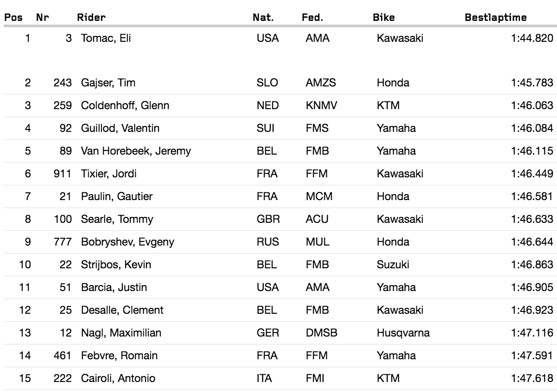The width and height of the screenshot is (557, 392).
Task: Click the Nat. column header
Action: 263,18
